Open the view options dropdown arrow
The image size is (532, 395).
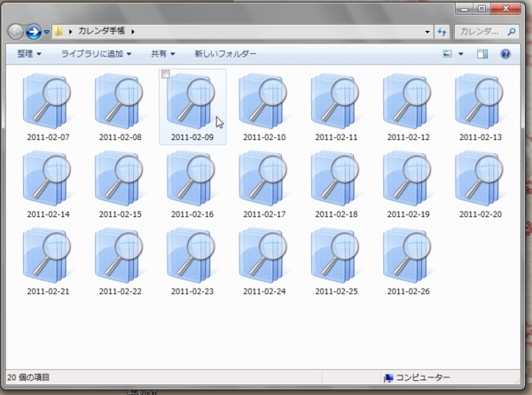click(461, 54)
